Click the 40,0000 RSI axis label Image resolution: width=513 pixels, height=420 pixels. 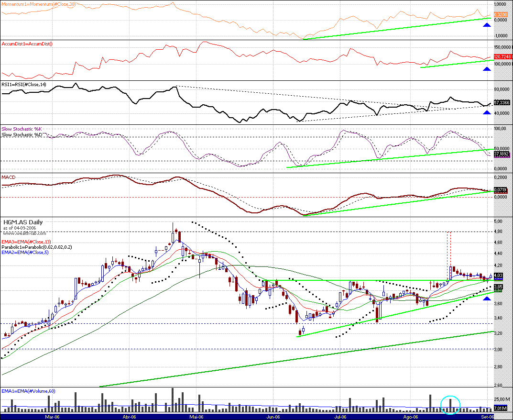click(502, 113)
